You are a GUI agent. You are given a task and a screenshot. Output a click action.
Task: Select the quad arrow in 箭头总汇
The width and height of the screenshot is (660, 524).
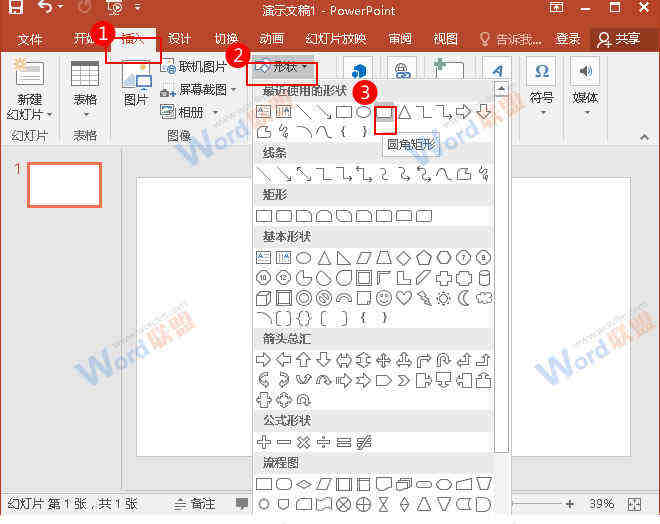point(383,360)
